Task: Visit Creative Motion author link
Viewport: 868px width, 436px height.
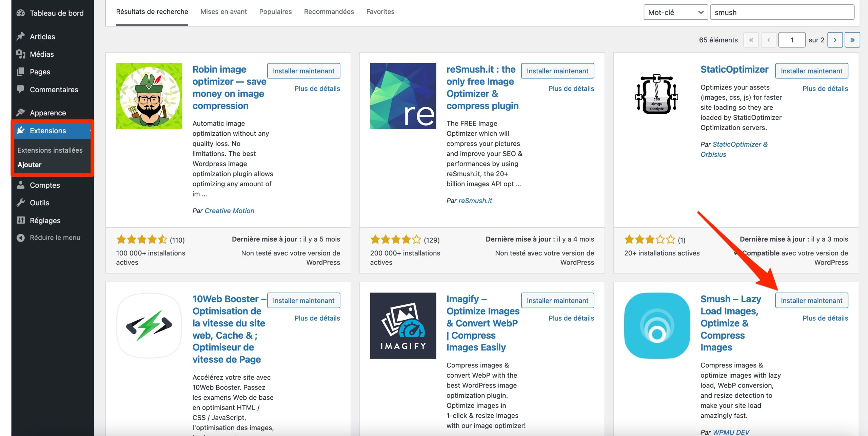Action: (229, 211)
